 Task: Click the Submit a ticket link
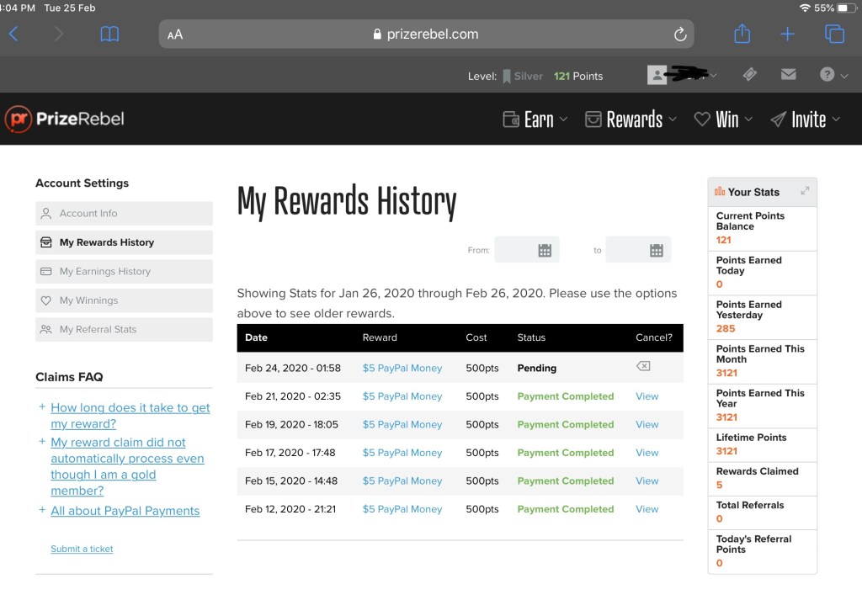click(x=82, y=549)
